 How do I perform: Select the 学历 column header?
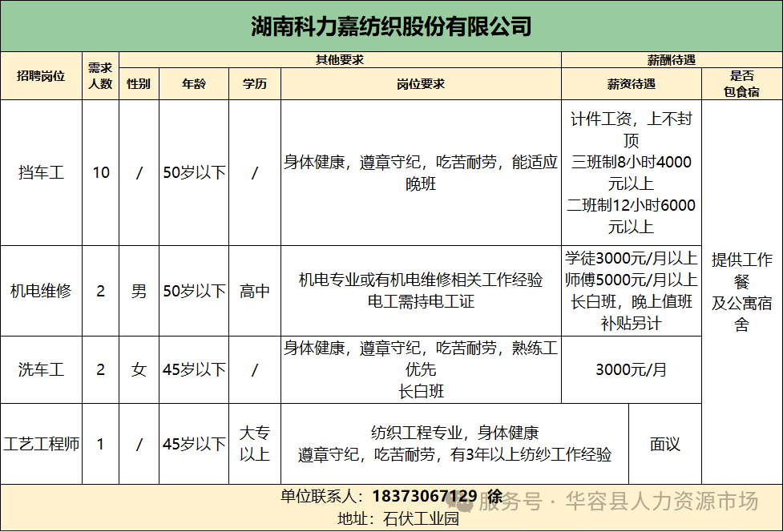point(255,84)
